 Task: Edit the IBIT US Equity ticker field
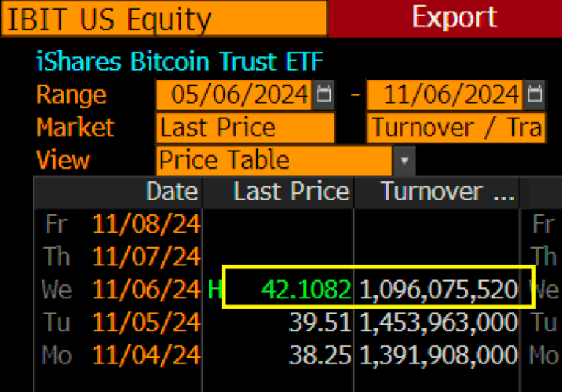[x=164, y=19]
